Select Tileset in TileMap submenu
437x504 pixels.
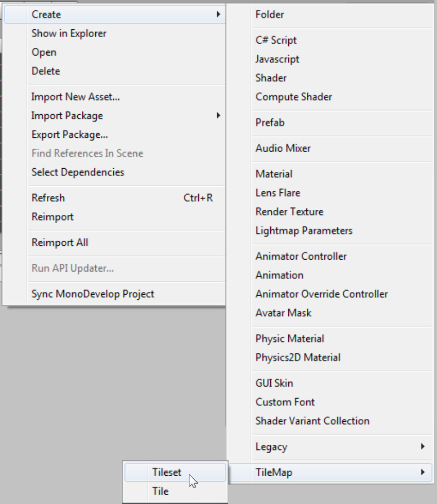(175, 472)
